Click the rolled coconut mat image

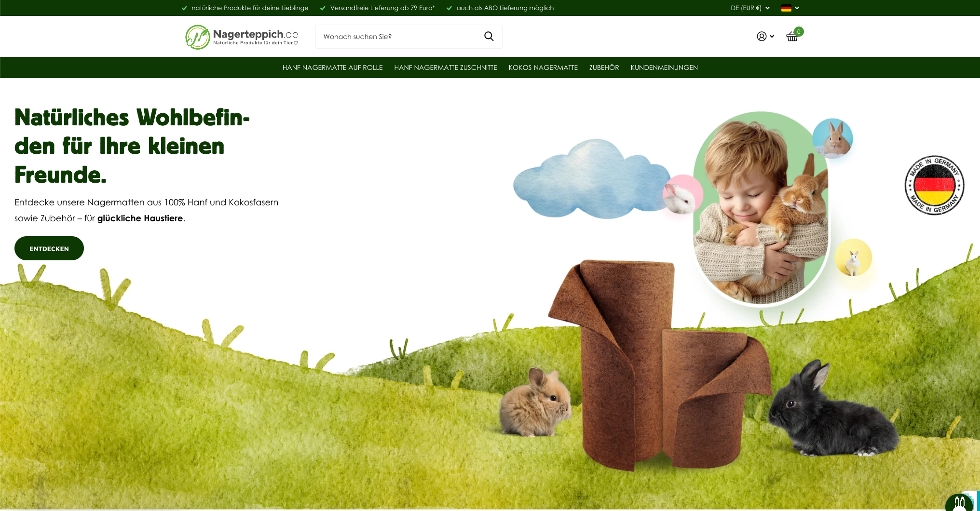659,365
